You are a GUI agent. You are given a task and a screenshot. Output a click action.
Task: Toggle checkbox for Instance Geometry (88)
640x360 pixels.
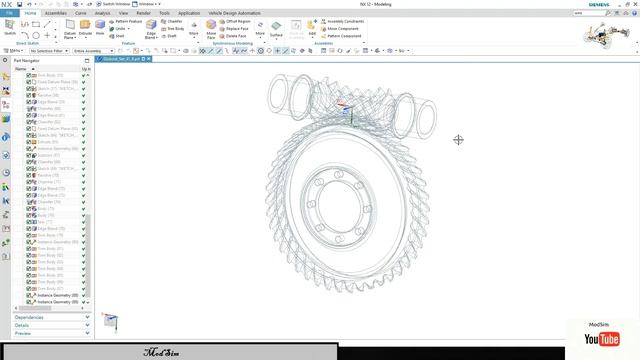29,295
